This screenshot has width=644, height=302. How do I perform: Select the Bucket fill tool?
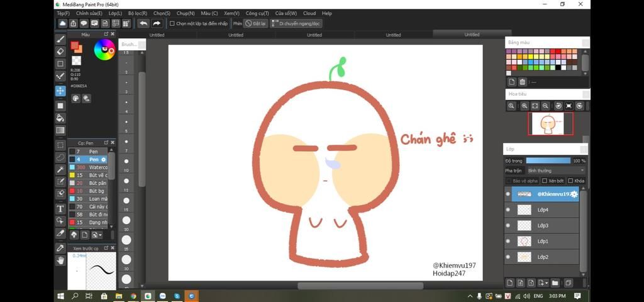pos(60,118)
